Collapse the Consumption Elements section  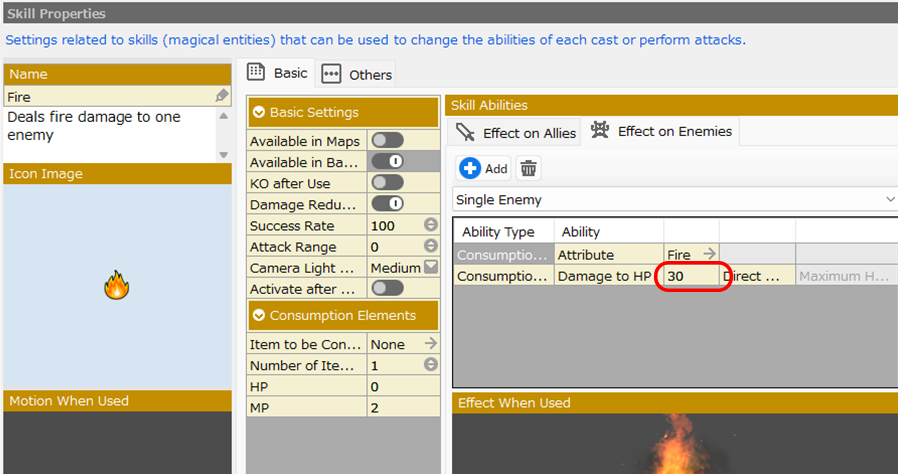pyautogui.click(x=259, y=316)
